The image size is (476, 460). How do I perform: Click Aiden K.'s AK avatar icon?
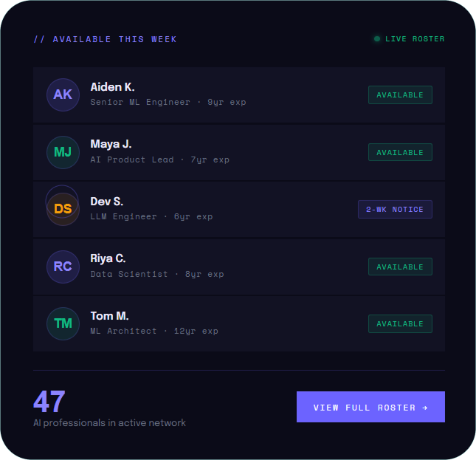(x=63, y=95)
